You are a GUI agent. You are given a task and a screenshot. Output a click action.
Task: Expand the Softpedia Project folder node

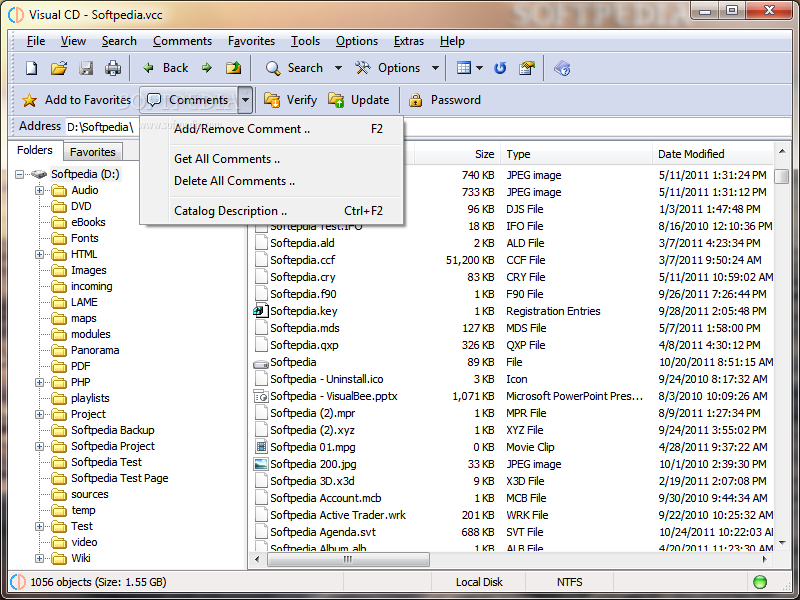(39, 446)
